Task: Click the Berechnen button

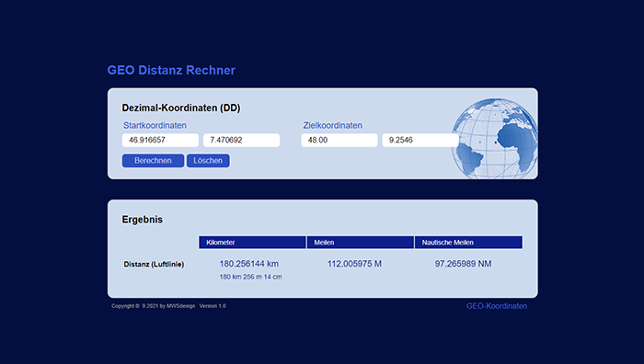Action: [153, 161]
